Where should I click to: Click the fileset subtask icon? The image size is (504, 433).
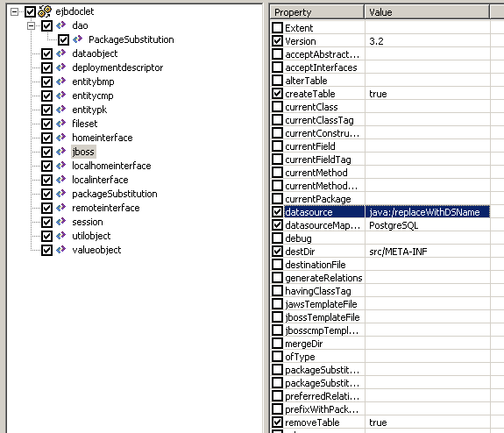[60, 124]
